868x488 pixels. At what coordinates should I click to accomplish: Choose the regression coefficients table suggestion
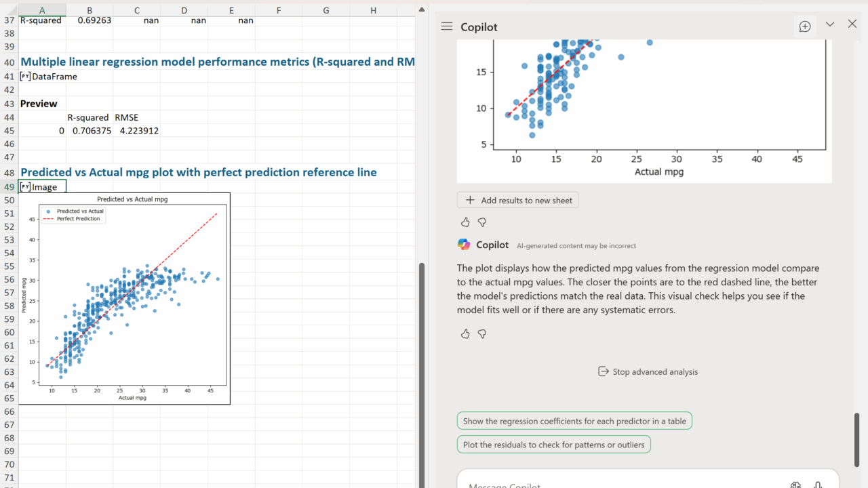(x=574, y=421)
